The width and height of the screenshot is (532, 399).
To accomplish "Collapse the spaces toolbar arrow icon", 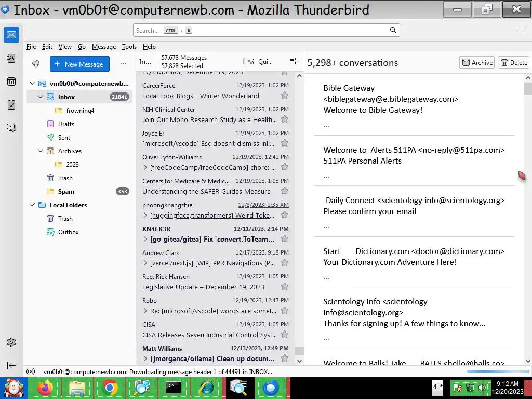I will (11, 365).
